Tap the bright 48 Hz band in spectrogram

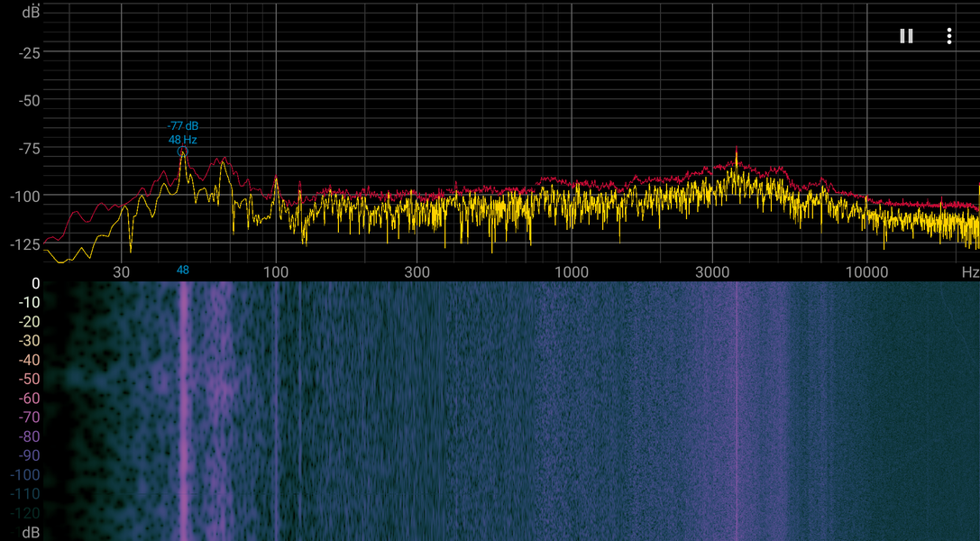click(184, 411)
